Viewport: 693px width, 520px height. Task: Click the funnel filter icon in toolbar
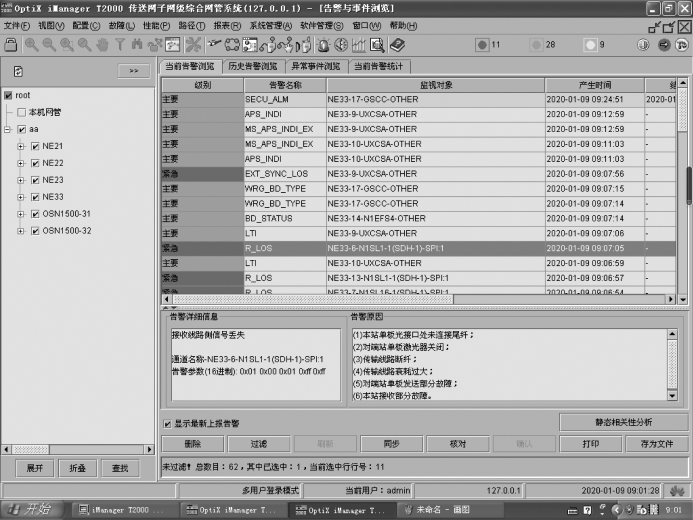coord(120,45)
